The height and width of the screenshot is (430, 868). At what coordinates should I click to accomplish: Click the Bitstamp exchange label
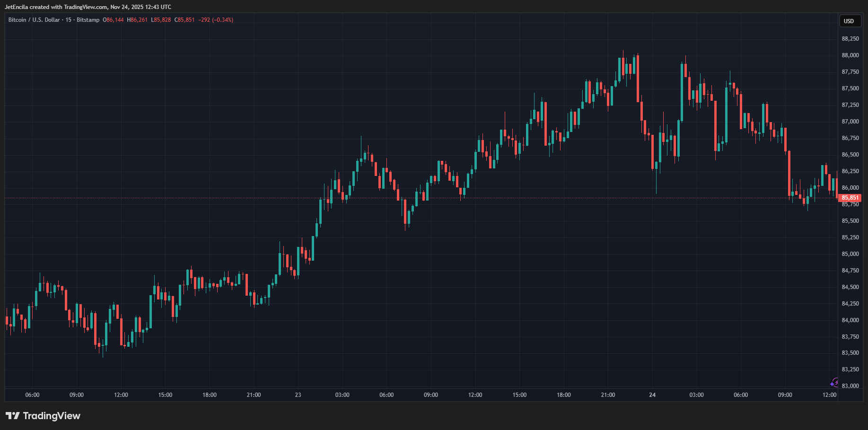coord(88,20)
